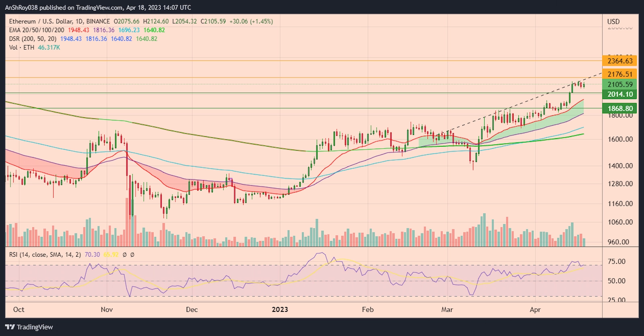The image size is (644, 336).
Task: Click the Nov label on time axis
Action: [x=107, y=309]
